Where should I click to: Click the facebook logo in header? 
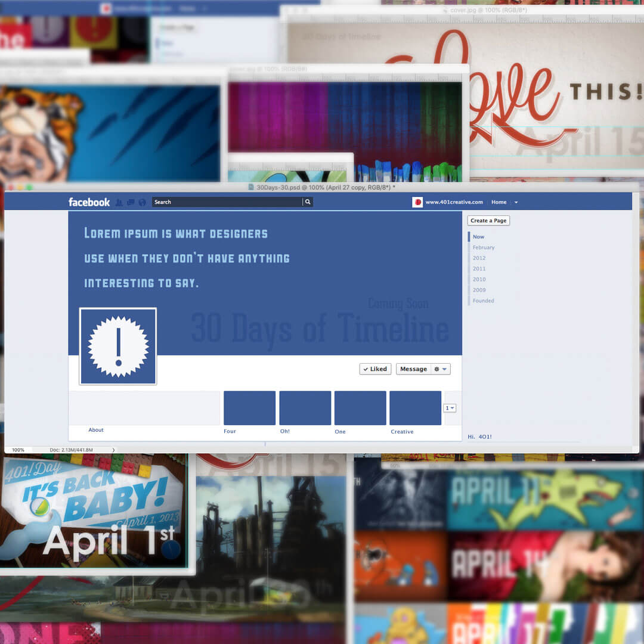point(89,202)
